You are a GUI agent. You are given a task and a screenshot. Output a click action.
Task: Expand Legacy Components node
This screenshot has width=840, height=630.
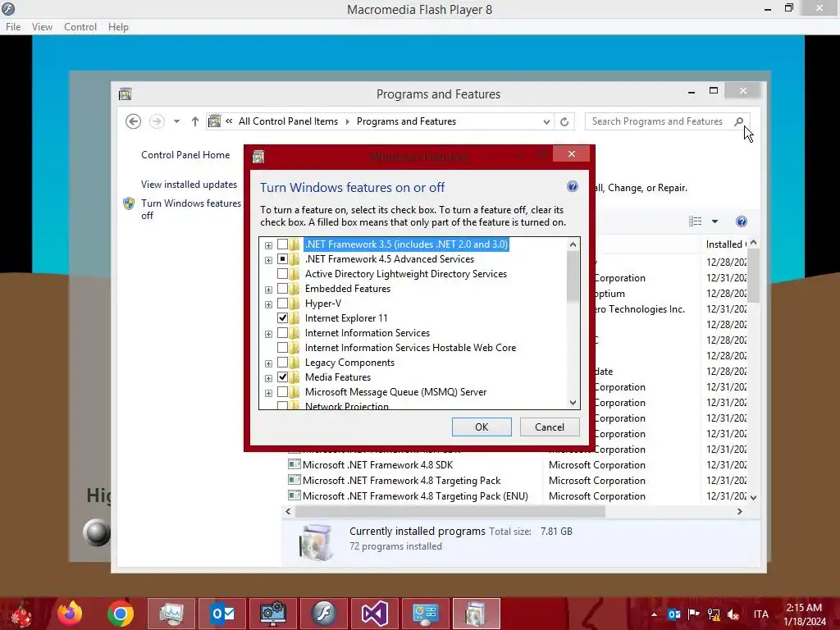(268, 363)
